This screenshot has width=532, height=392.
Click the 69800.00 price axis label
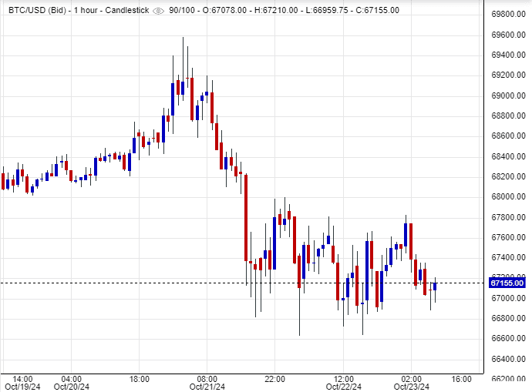[508, 15]
